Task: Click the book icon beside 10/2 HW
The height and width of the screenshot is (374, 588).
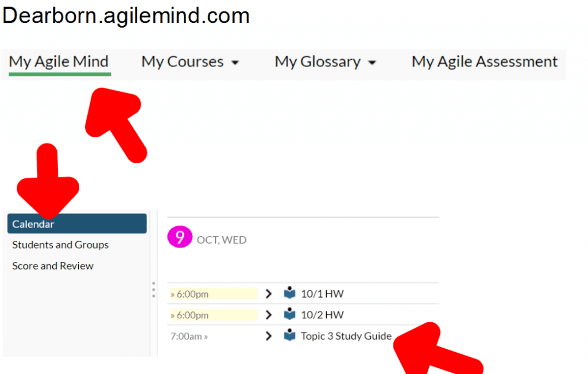Action: point(289,314)
